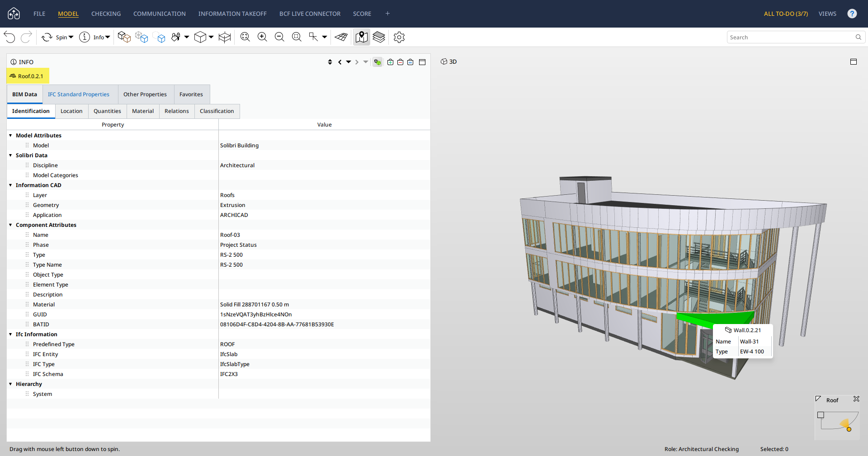Image resolution: width=868 pixels, height=456 pixels.
Task: Open the 3D cube view dropdown arrow
Action: point(211,37)
